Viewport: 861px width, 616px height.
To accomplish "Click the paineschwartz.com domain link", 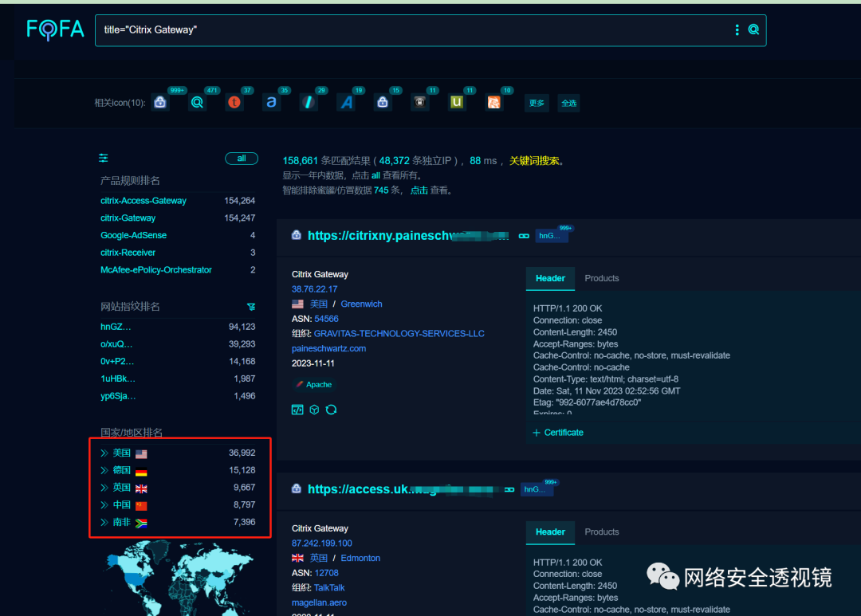I will click(x=328, y=348).
